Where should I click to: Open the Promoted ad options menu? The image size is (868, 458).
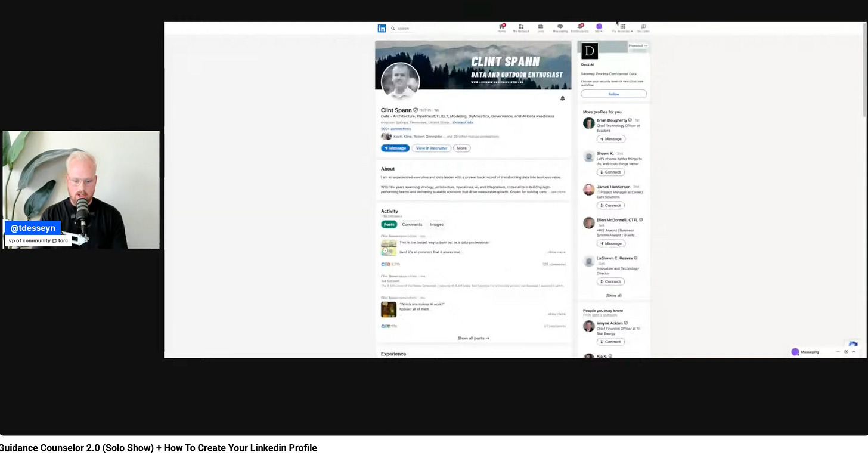tap(646, 45)
